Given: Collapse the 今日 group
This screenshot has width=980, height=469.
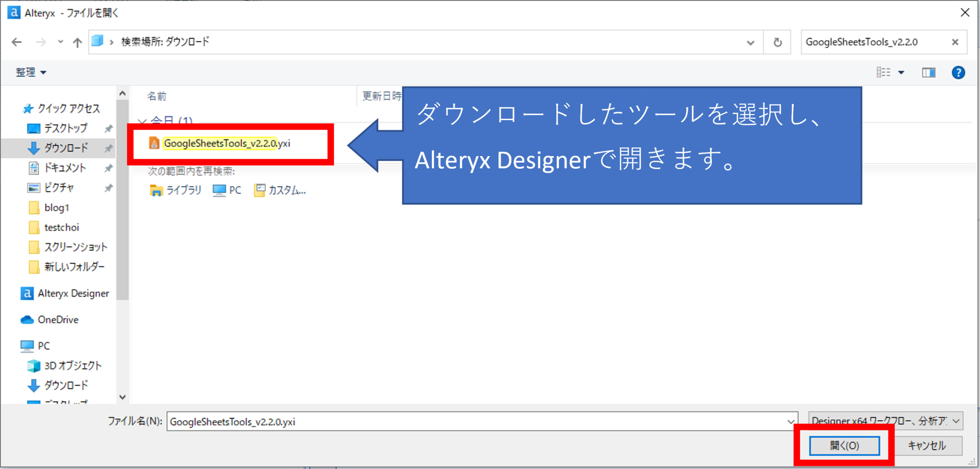Looking at the screenshot, I should click(142, 121).
